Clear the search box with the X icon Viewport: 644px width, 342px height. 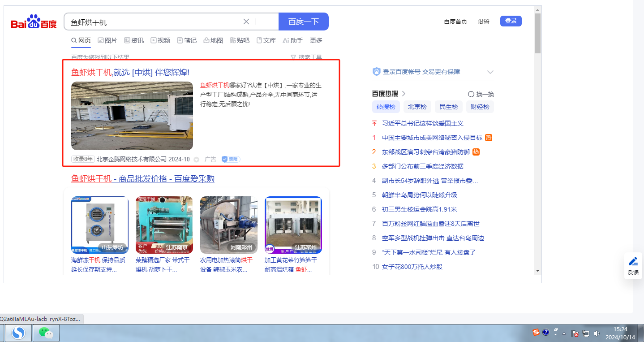246,22
